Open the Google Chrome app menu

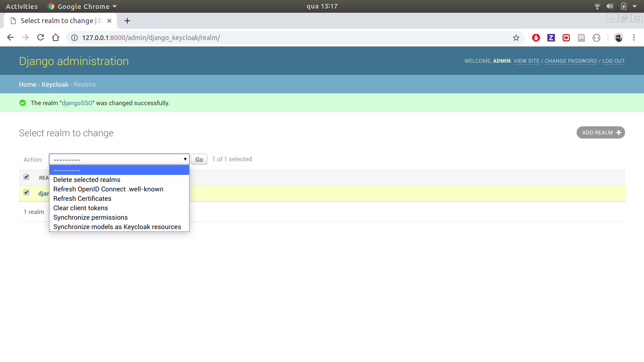coord(82,6)
